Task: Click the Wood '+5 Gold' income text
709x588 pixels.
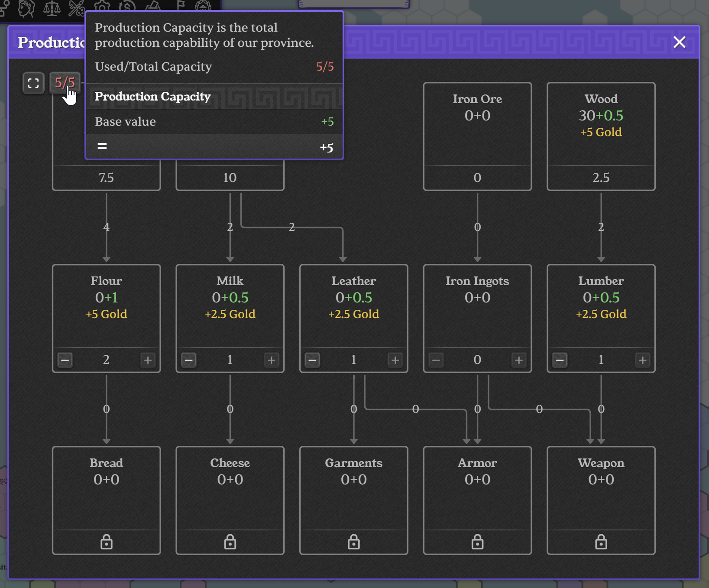Action: tap(601, 132)
